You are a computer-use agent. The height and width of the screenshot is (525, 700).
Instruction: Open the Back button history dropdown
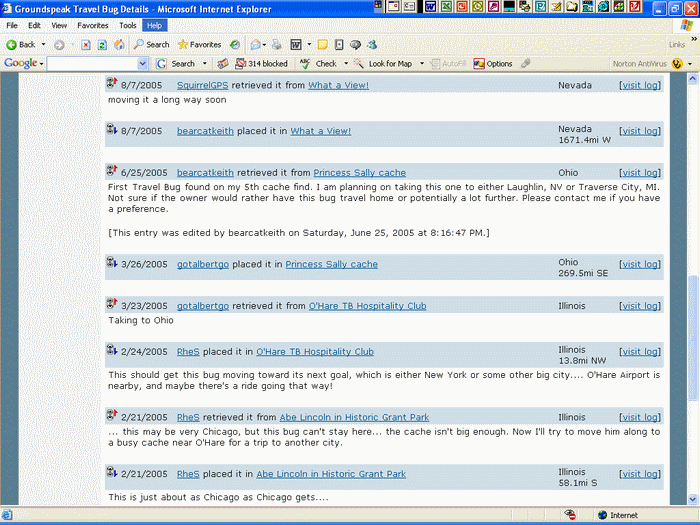pyautogui.click(x=43, y=45)
